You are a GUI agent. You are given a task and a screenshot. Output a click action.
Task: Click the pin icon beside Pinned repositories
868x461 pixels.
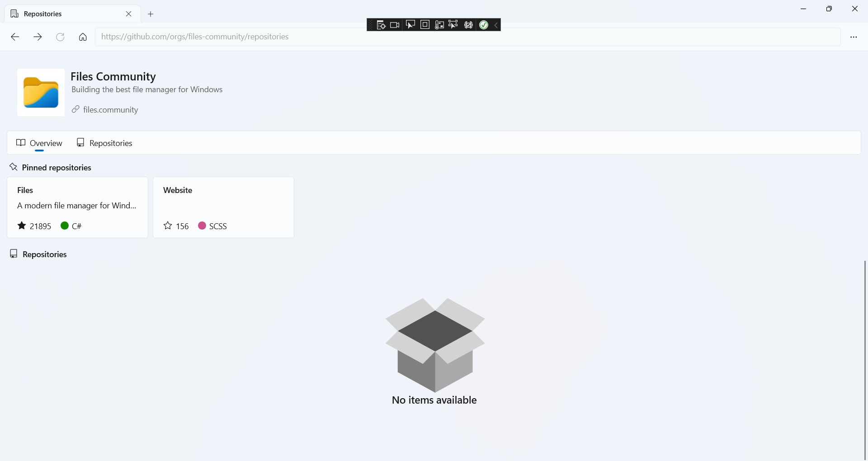point(13,167)
